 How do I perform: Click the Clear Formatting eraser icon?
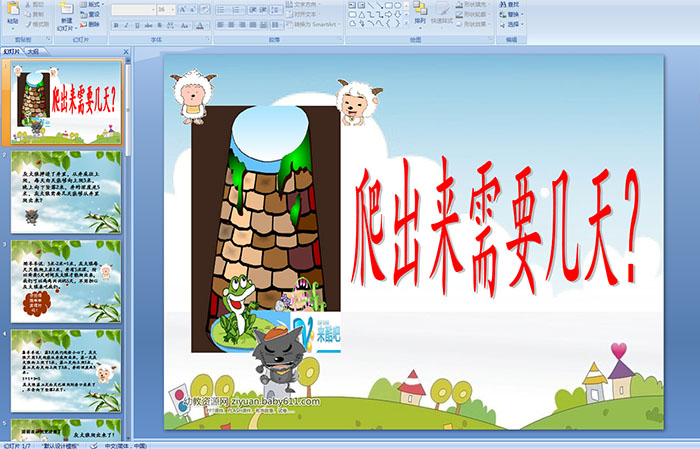coord(205,9)
